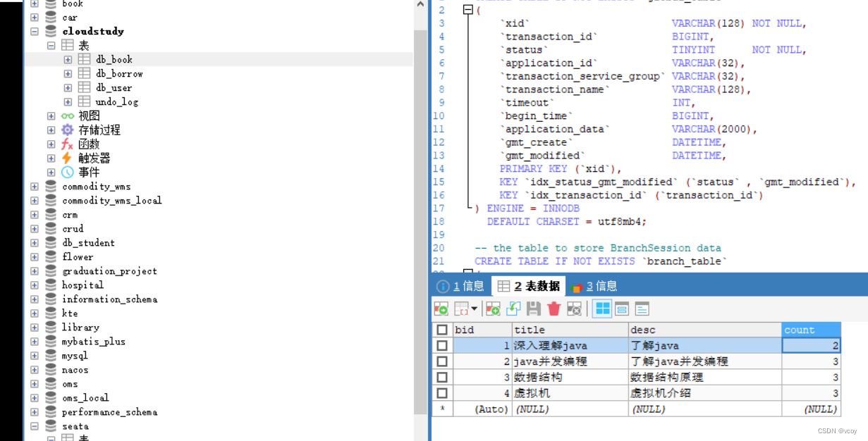The height and width of the screenshot is (441, 868).
Task: Click the red delete rows trash icon
Action: (554, 309)
